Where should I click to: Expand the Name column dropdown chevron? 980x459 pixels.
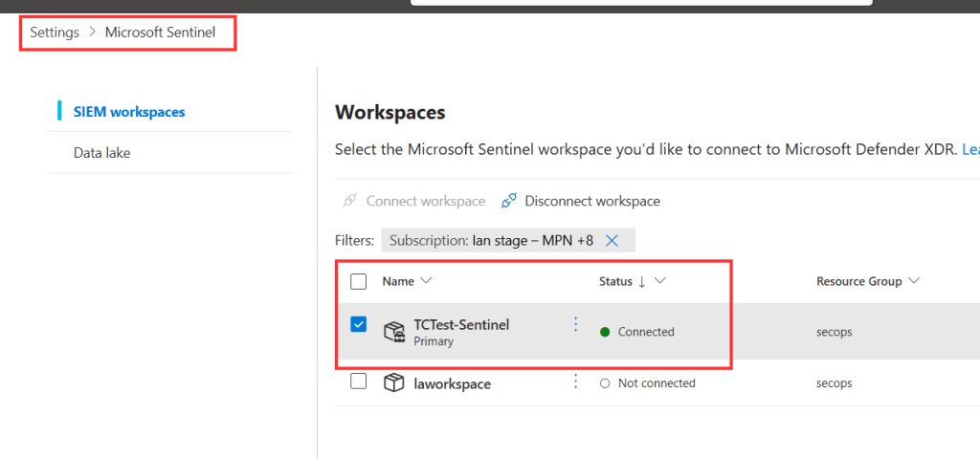pyautogui.click(x=427, y=281)
